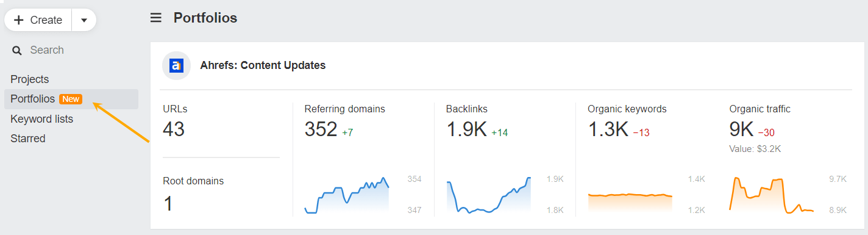868x235 pixels.
Task: Click the URLs value 43
Action: coord(174,129)
